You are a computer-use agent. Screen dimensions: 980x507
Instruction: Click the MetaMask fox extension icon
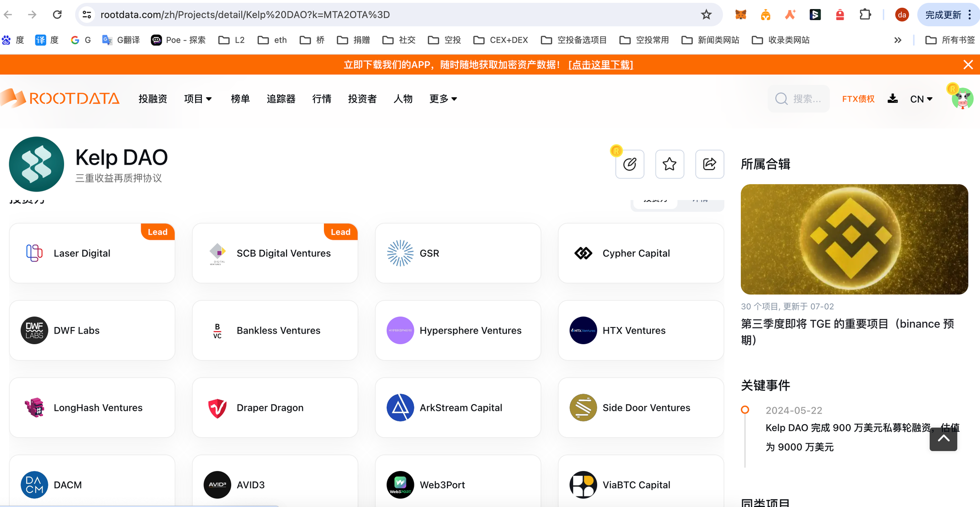(741, 14)
